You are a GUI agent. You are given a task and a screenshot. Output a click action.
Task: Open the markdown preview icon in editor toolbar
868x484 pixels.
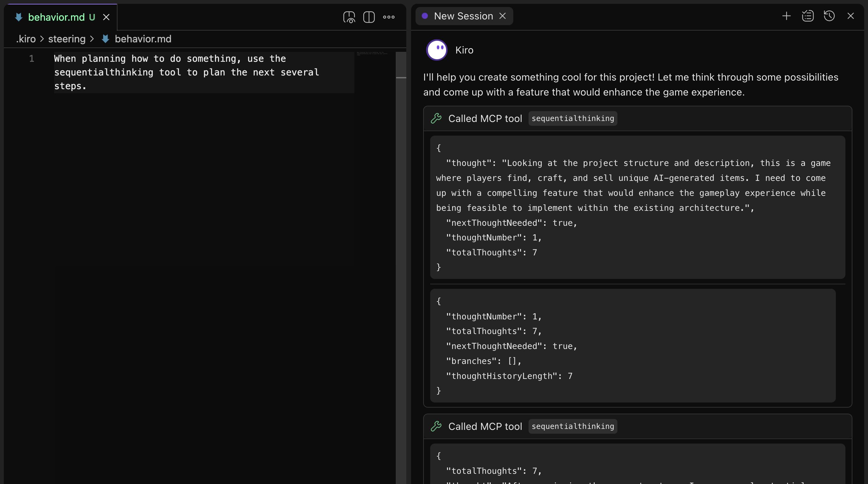(x=349, y=17)
